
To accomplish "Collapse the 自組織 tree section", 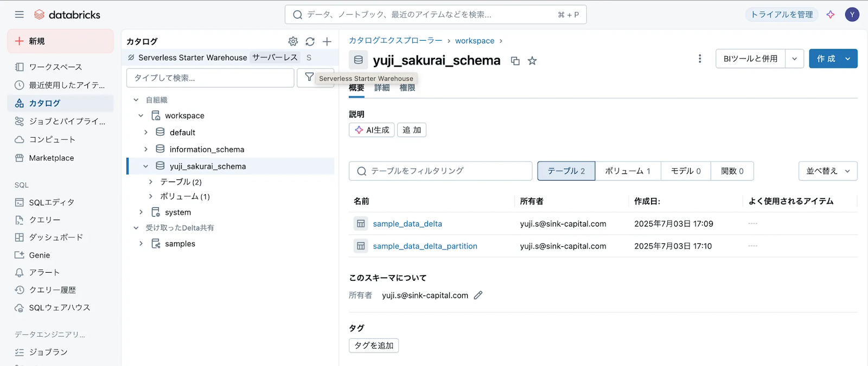I will 136,100.
